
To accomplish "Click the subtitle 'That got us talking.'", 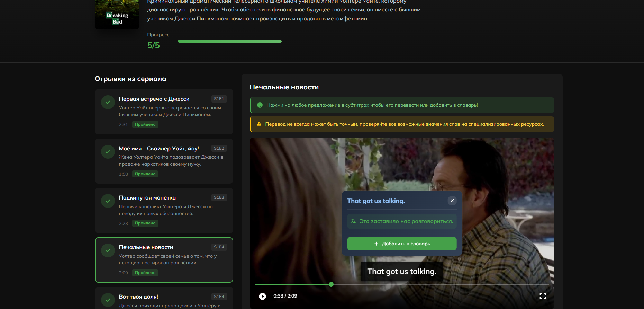I will tap(402, 272).
